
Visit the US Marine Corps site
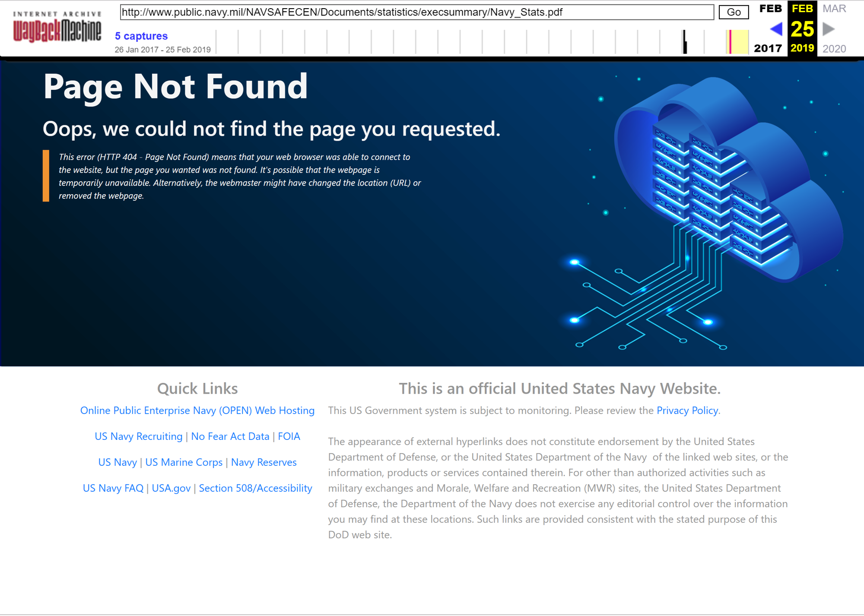point(184,462)
